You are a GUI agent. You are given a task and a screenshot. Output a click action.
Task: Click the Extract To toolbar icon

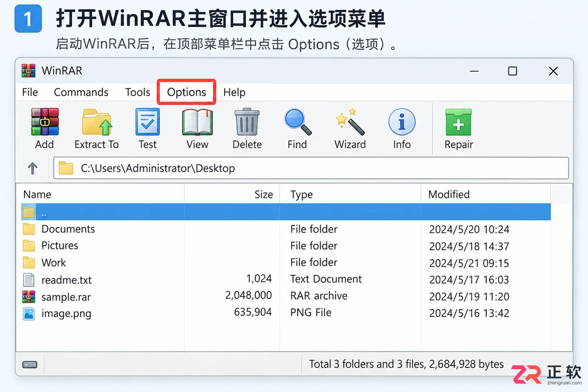click(x=97, y=122)
